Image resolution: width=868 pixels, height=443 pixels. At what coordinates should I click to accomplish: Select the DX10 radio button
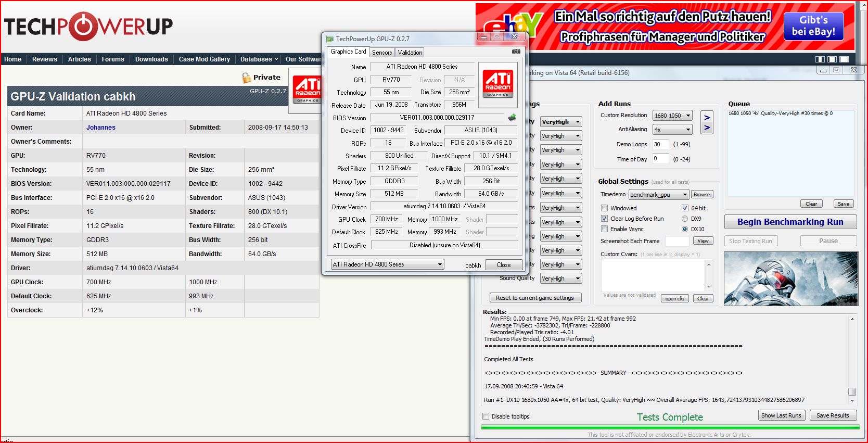685,229
